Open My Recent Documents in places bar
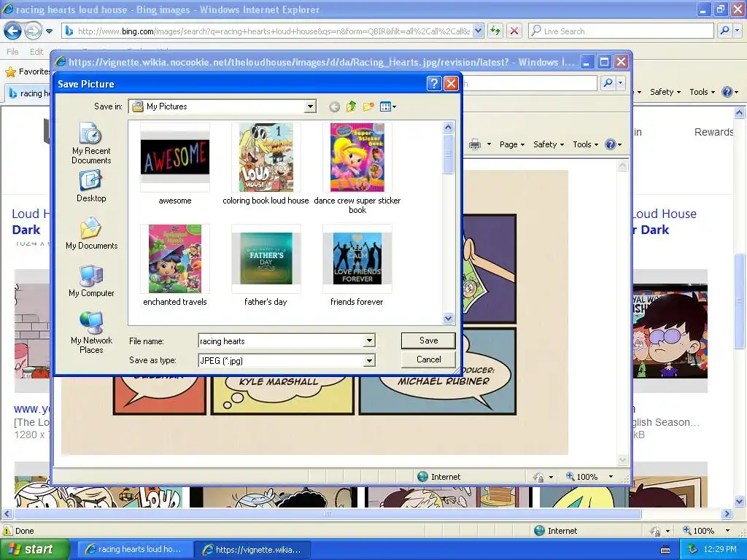This screenshot has height=560, width=747. tap(91, 144)
